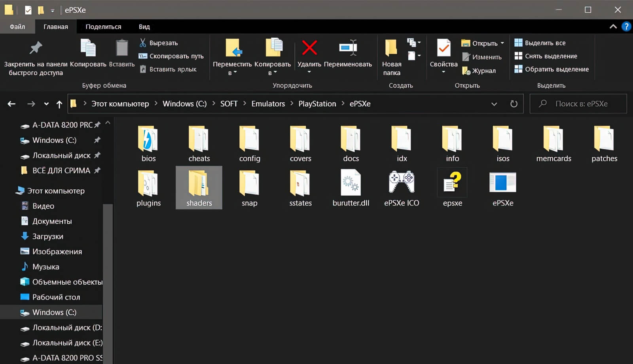Click Edit (Изменить) in Open group
The height and width of the screenshot is (364, 633).
[x=482, y=57]
